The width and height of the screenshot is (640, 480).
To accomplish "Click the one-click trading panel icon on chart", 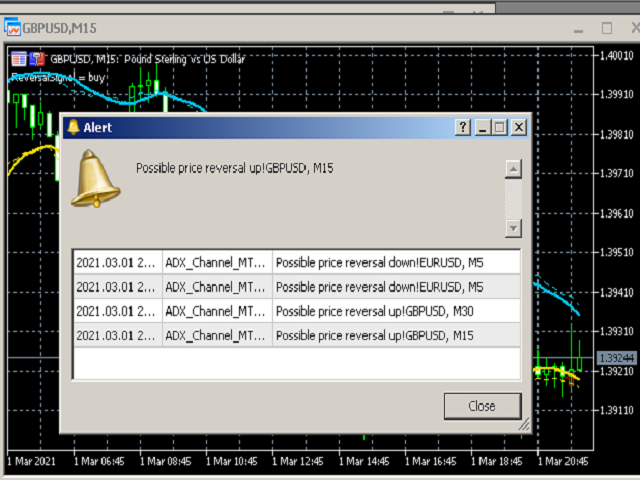I will pos(19,59).
